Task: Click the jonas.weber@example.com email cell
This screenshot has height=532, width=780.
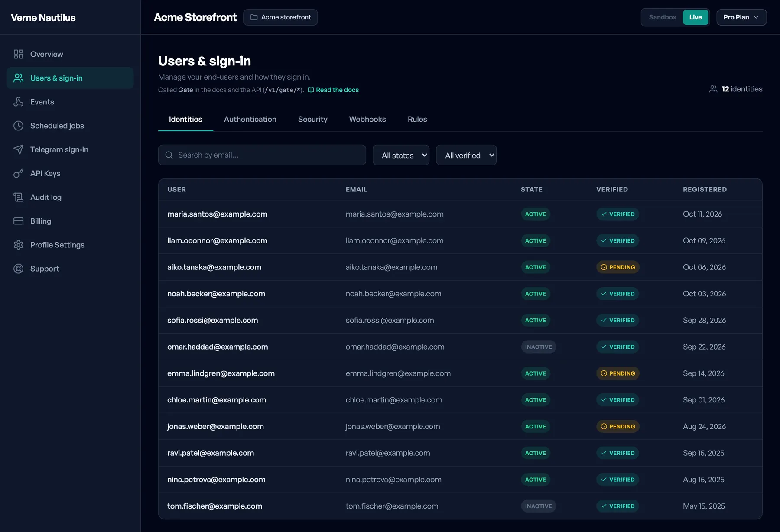Action: pos(393,427)
